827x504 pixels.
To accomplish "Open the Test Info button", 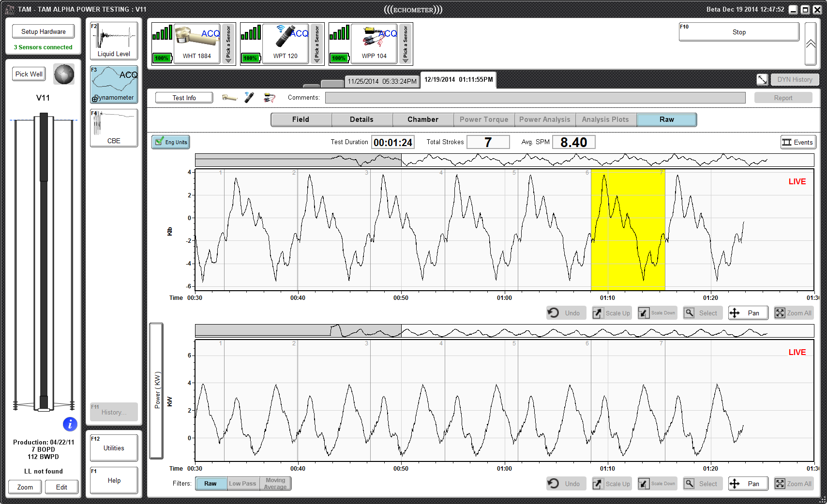I will click(x=184, y=98).
